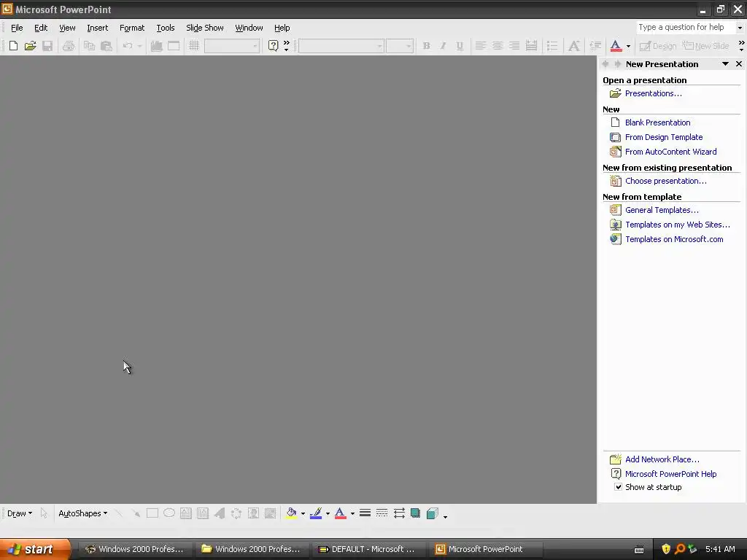
Task: Click the Align Right icon
Action: pos(514,46)
